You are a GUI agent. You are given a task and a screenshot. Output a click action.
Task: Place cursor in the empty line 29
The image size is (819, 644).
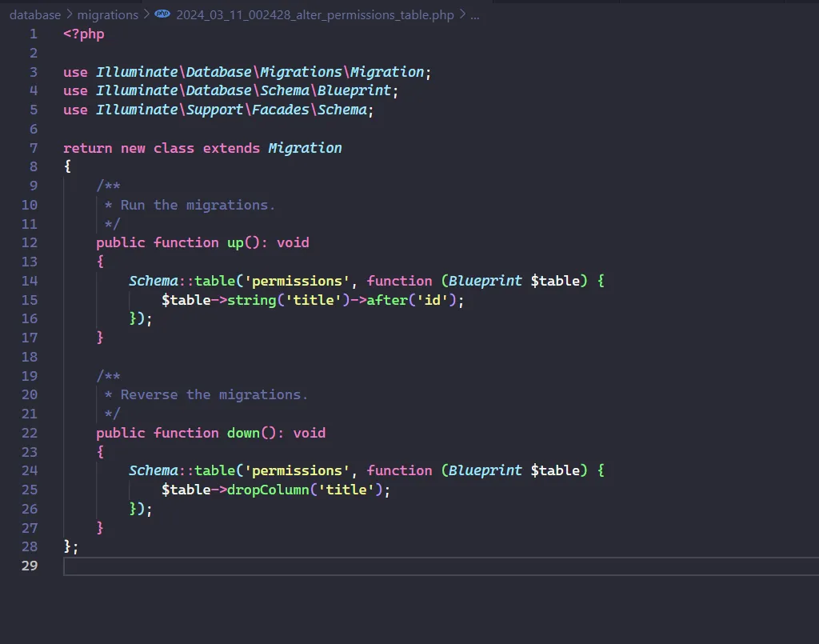pos(320,566)
